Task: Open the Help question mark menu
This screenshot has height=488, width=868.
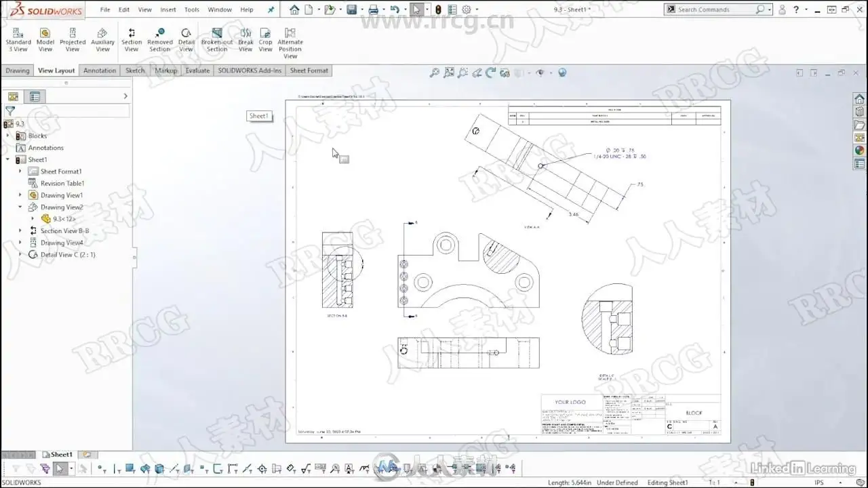Action: 796,9
